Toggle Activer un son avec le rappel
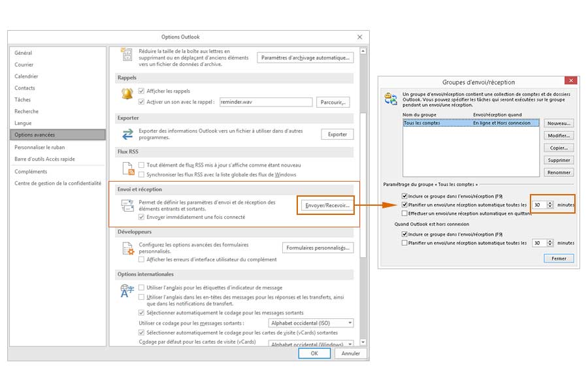This screenshot has height=392, width=588. click(x=141, y=102)
